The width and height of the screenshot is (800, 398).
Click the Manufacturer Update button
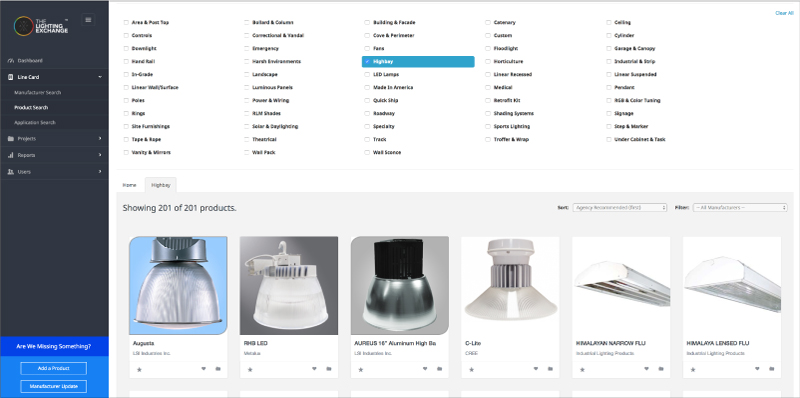[x=54, y=386]
